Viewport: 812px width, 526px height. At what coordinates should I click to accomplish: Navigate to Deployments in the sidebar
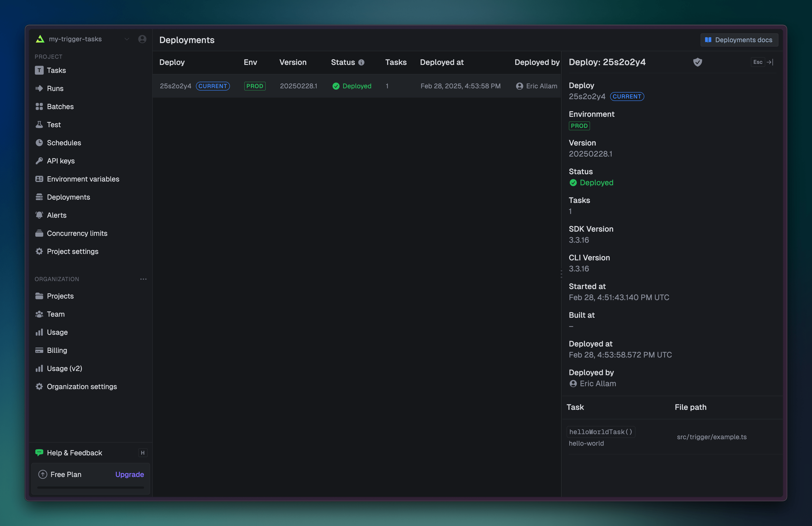point(68,197)
